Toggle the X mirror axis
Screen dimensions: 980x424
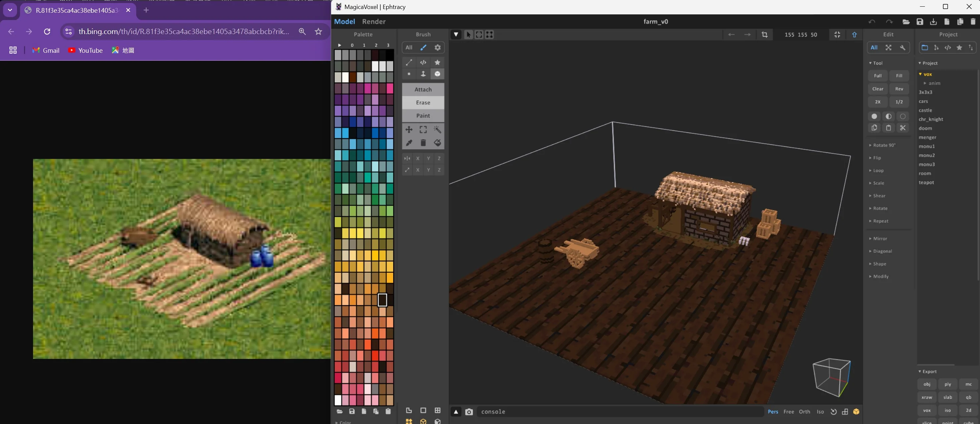[418, 158]
